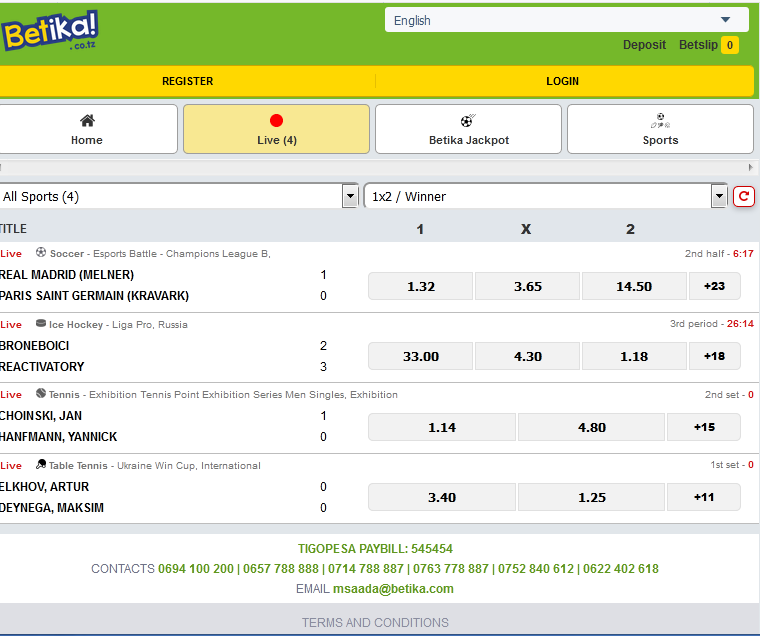
Task: Click PARIS SAINT GERMAIN (KRAVARK) team name
Action: tap(94, 296)
